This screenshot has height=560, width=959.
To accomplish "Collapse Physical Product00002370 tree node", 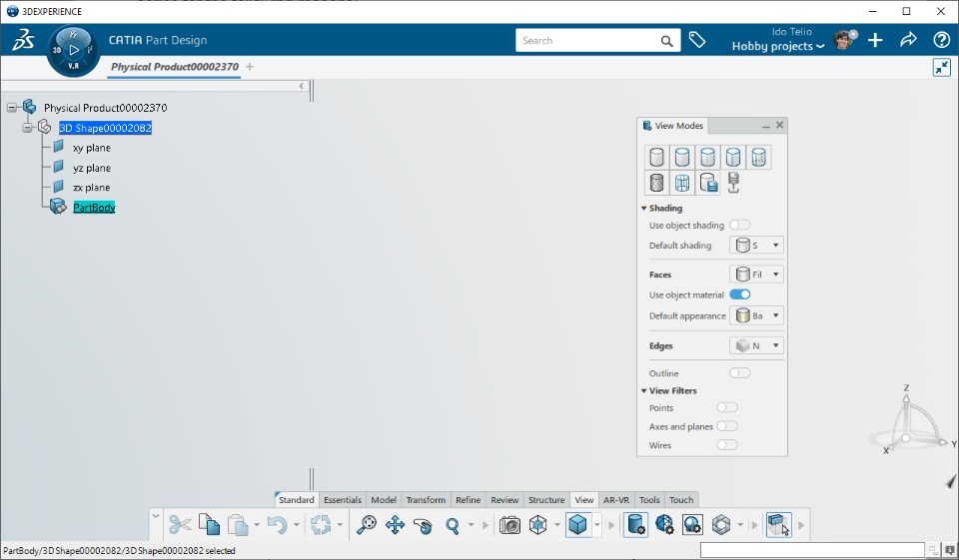I will tap(12, 108).
